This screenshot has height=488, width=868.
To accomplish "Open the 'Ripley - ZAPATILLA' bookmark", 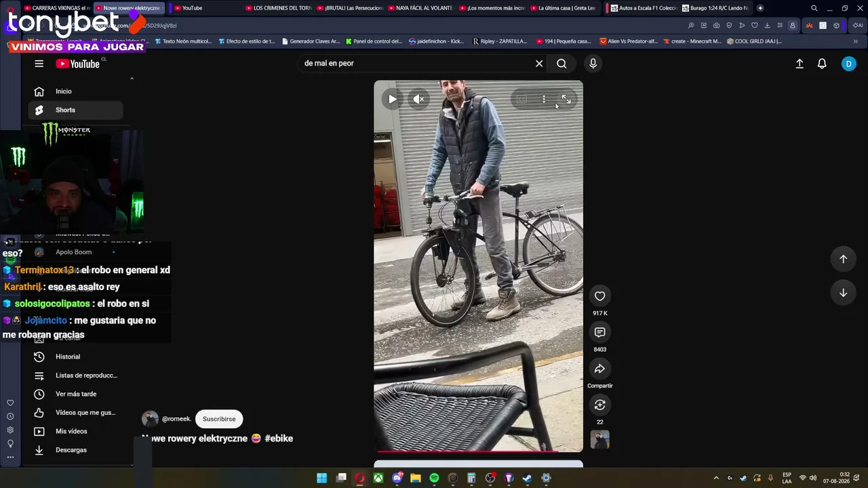I will click(x=500, y=41).
